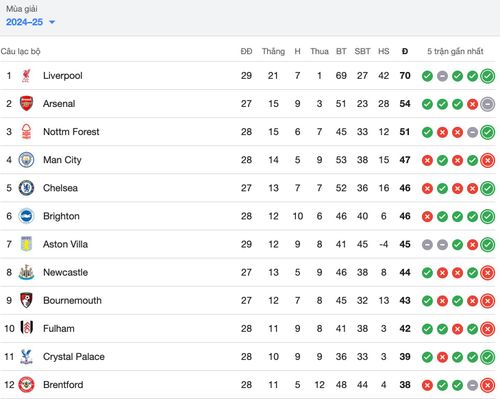Click the Chelsea club badge
The image size is (500, 399).
pyautogui.click(x=26, y=188)
